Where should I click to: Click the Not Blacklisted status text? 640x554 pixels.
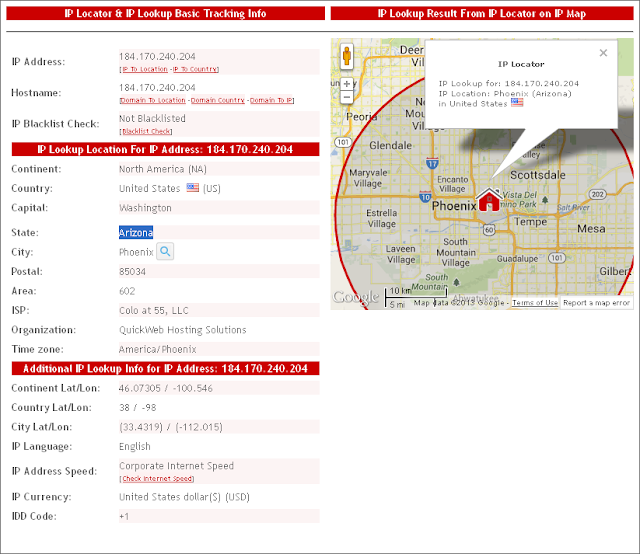pos(152,118)
